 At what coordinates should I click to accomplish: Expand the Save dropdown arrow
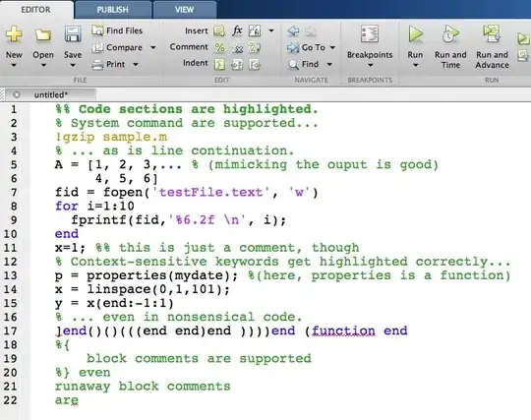73,65
